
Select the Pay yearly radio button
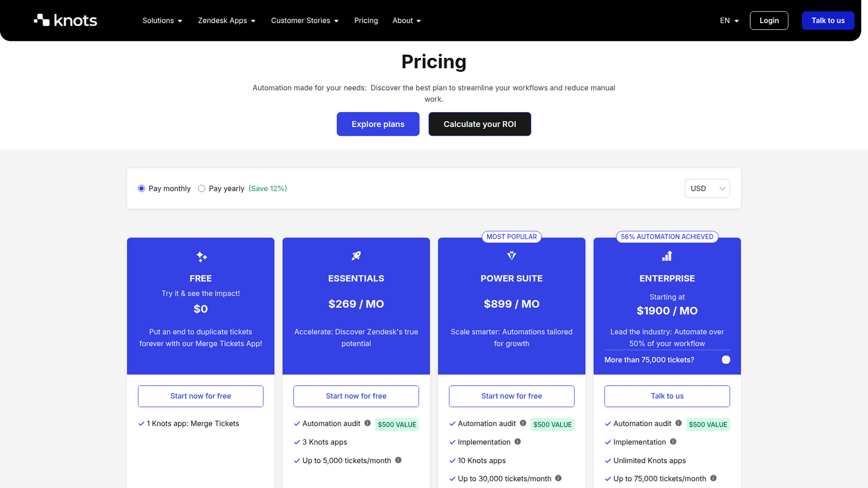point(202,188)
